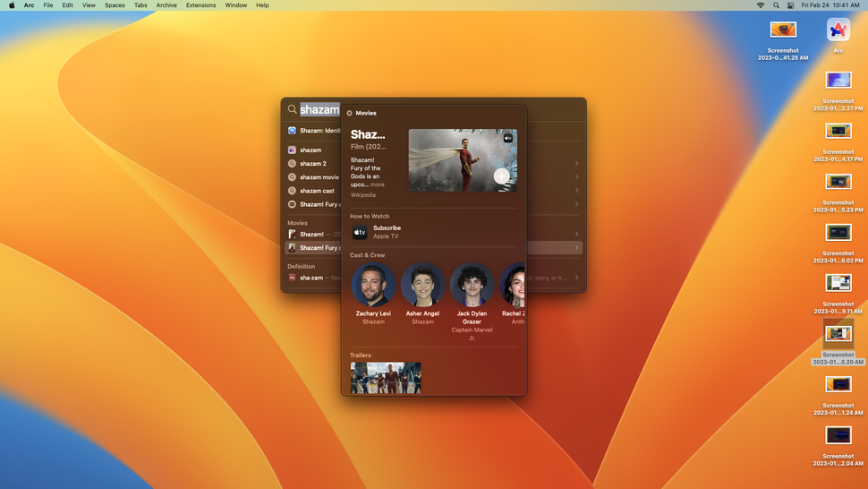Open the Apple menu
This screenshot has width=868, height=489.
point(12,5)
